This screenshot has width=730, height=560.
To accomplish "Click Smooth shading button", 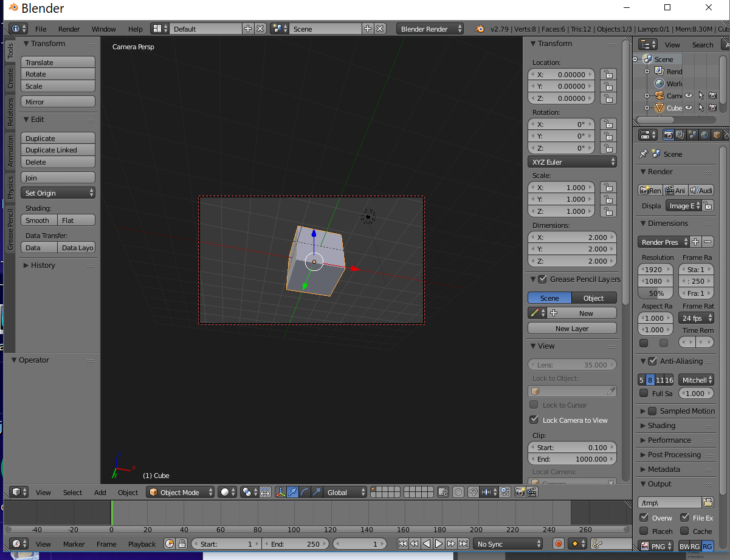I will pyautogui.click(x=39, y=220).
